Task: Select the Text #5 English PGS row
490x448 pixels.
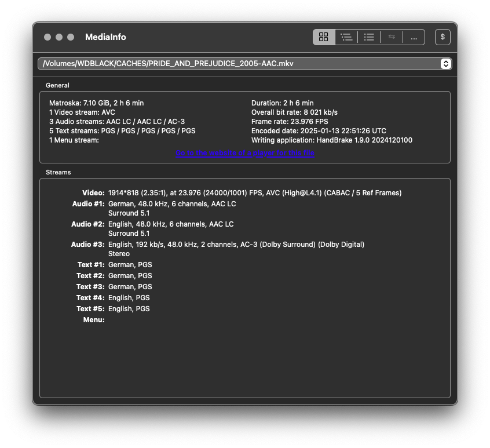Action: (129, 309)
